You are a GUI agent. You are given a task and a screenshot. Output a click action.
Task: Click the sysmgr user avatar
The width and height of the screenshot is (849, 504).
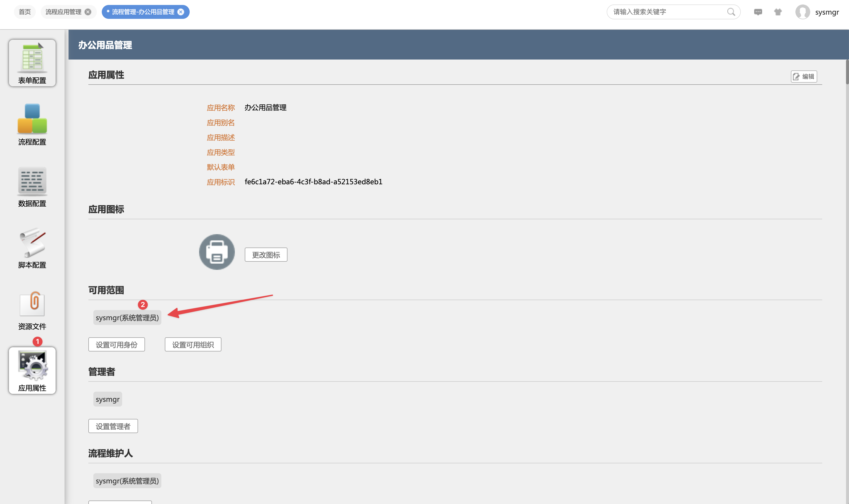(x=802, y=12)
